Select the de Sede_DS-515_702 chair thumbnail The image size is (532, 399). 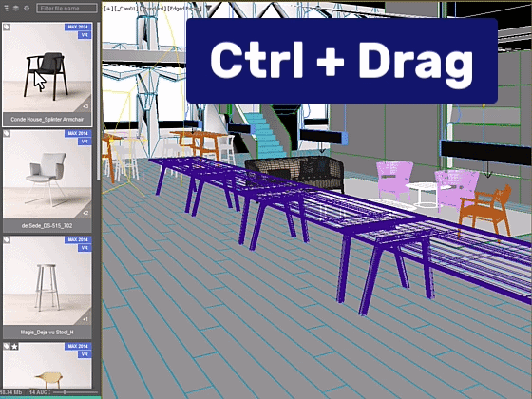tap(47, 175)
